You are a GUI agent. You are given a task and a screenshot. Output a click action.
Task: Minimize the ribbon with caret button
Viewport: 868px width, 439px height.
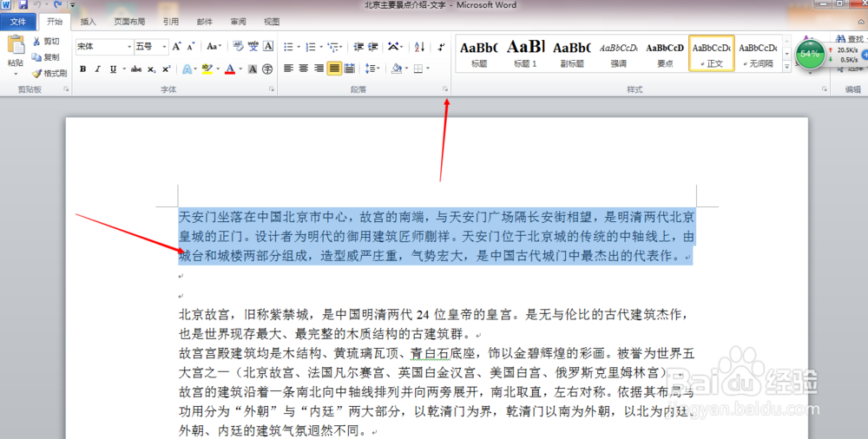coord(861,22)
